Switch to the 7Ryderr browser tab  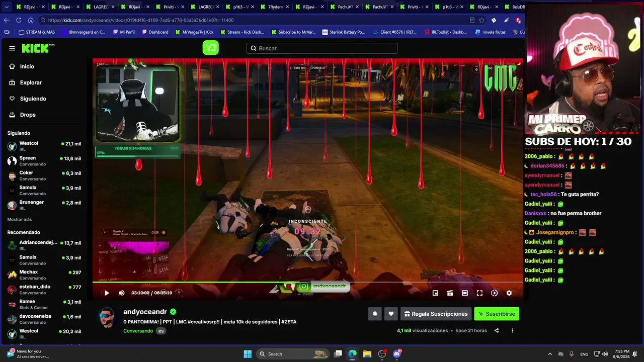(x=275, y=7)
